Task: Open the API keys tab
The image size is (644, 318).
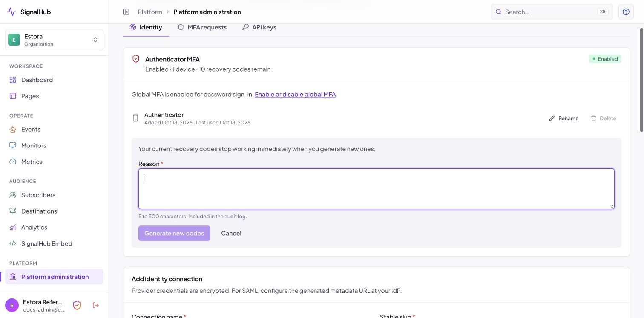Action: point(259,27)
